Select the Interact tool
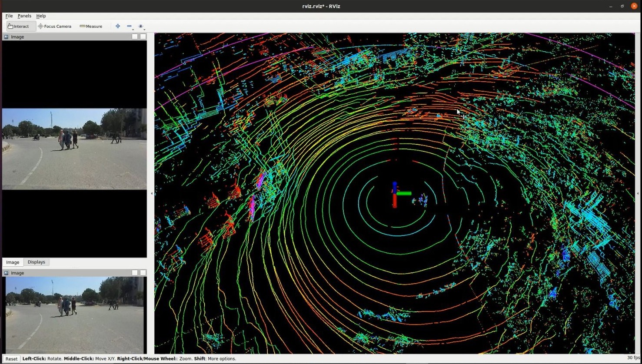 click(20, 26)
